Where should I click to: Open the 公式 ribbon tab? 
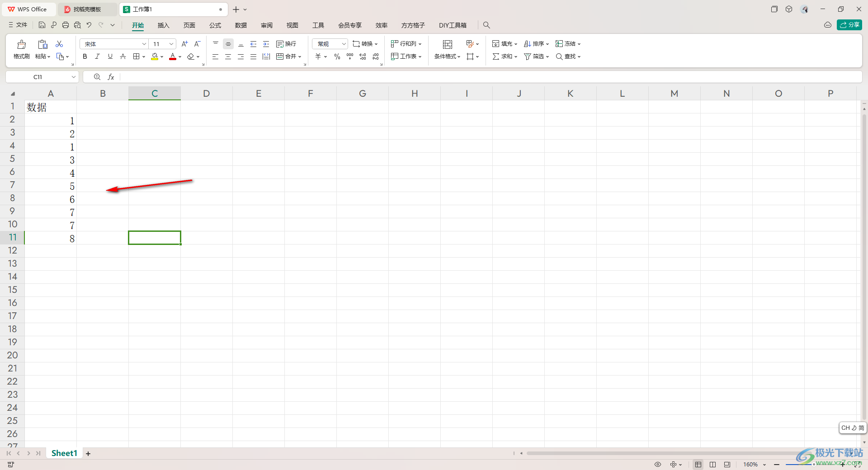[215, 25]
